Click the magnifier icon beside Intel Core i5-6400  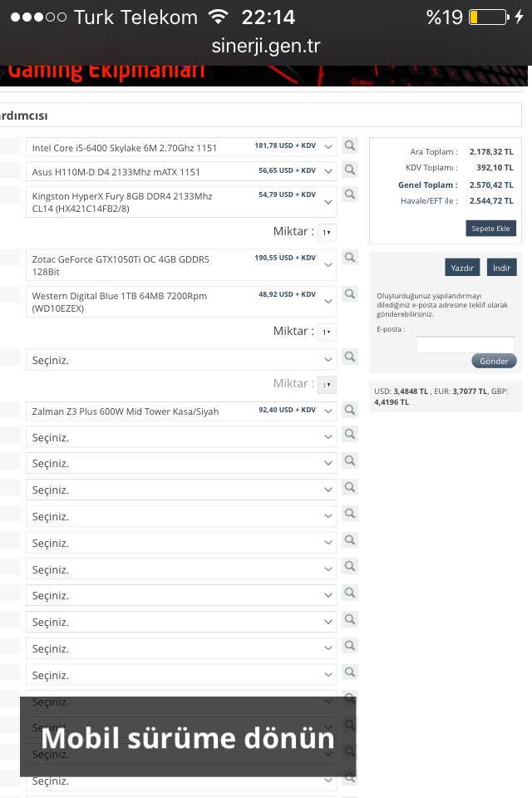pyautogui.click(x=350, y=146)
